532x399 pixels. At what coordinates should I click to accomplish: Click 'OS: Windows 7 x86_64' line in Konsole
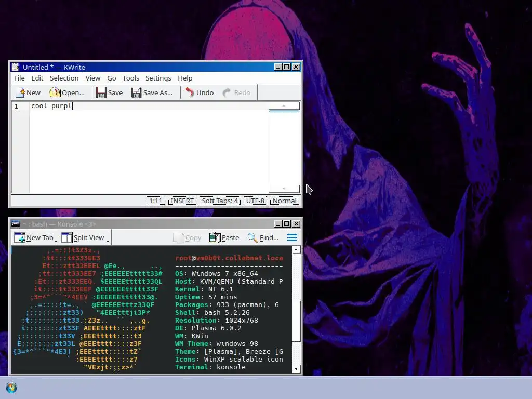tap(217, 273)
